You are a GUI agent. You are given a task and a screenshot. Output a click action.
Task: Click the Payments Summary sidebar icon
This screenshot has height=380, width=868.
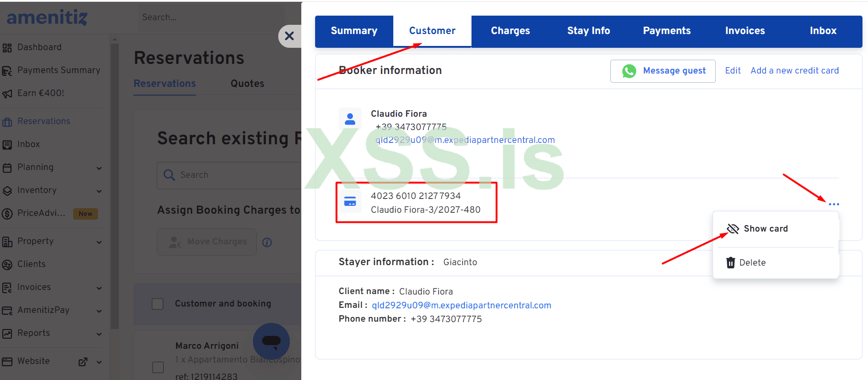pyautogui.click(x=7, y=71)
